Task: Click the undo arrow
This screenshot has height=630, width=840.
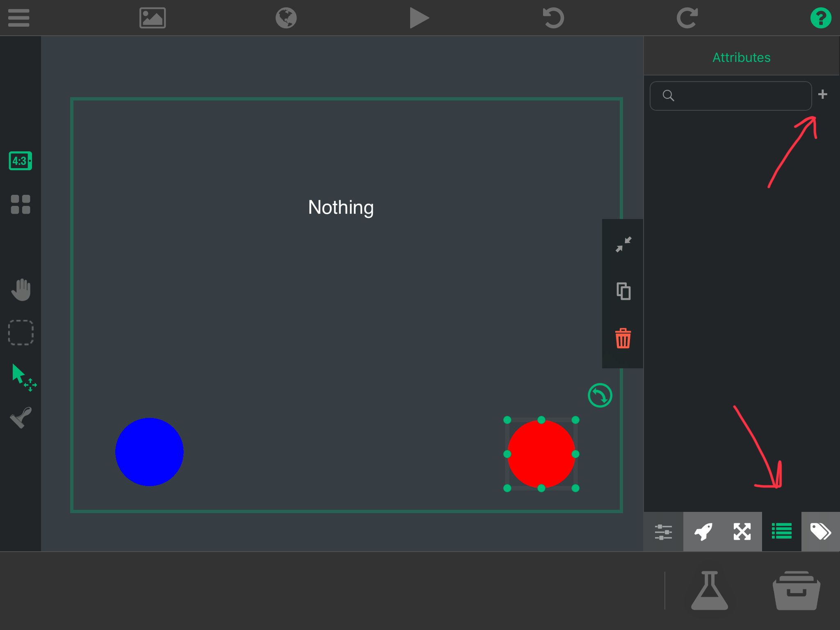Action: (553, 18)
